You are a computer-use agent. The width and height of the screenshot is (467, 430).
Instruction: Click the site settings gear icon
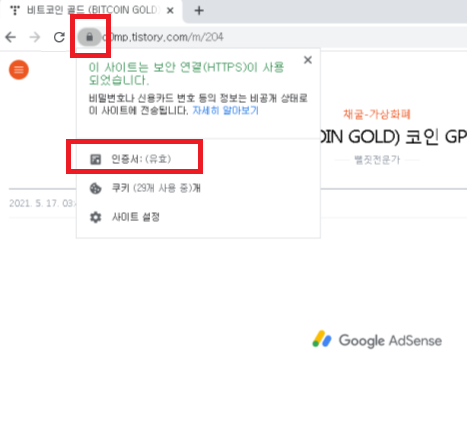point(96,217)
